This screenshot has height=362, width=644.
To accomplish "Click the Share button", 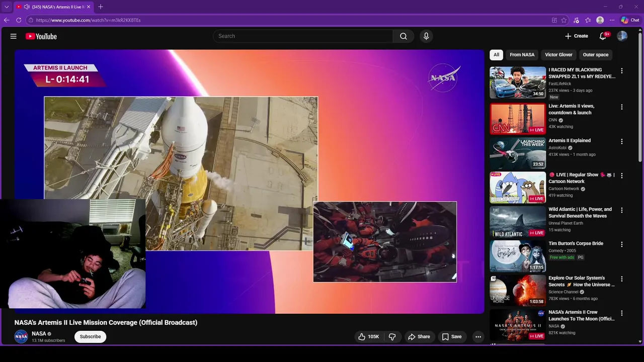I will (x=419, y=337).
